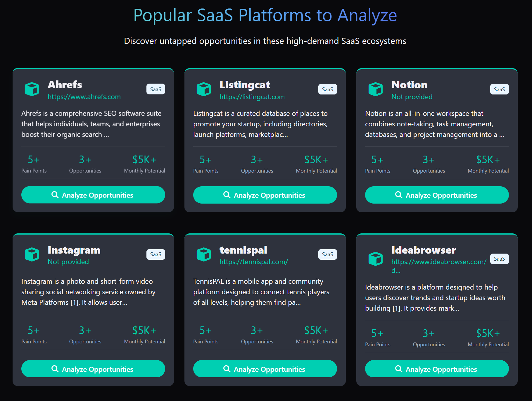Click Analyze Opportunities on Notion card
This screenshot has width=532, height=401.
[x=437, y=195]
